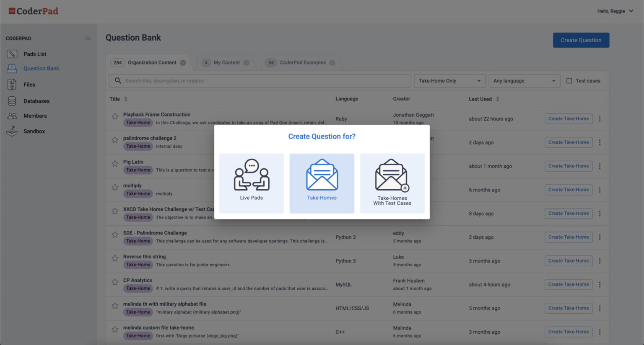Create Take-Home for Reverse this string
The height and width of the screenshot is (345, 644).
point(568,261)
